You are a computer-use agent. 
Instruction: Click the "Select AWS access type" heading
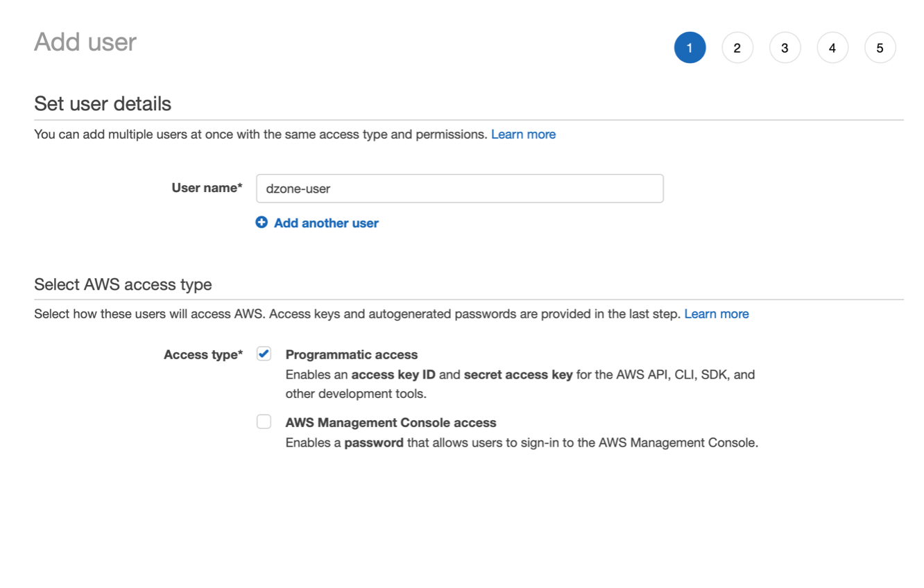(123, 285)
